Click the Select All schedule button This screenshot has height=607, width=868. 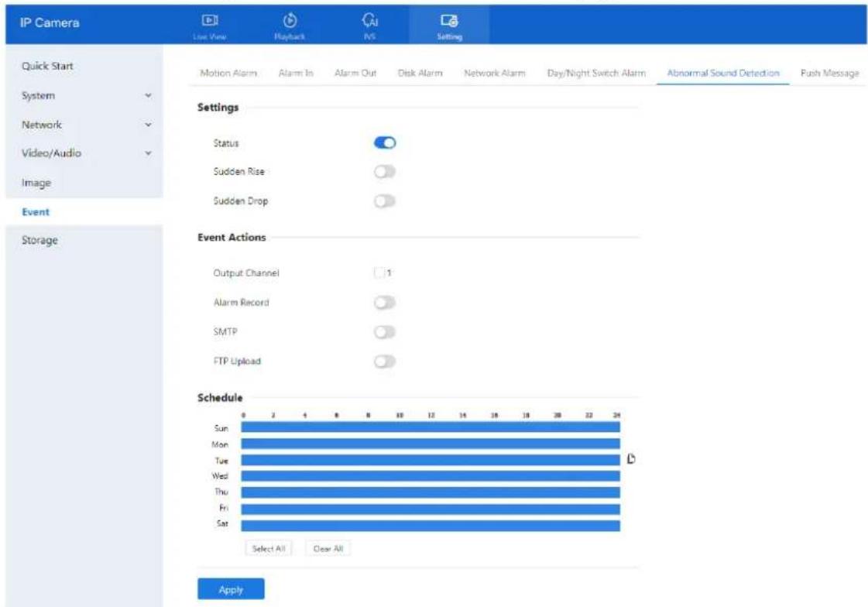269,548
